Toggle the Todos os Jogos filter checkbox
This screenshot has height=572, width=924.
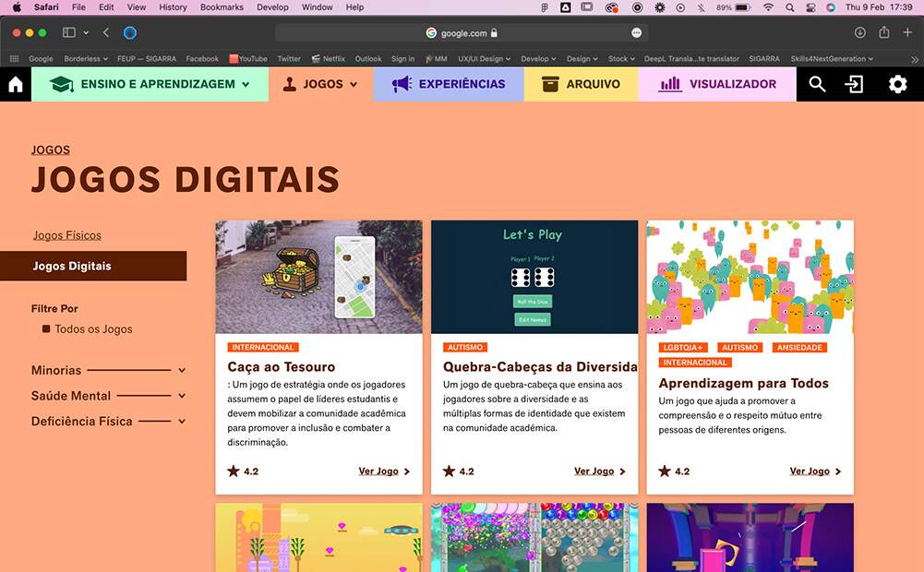pyautogui.click(x=46, y=329)
